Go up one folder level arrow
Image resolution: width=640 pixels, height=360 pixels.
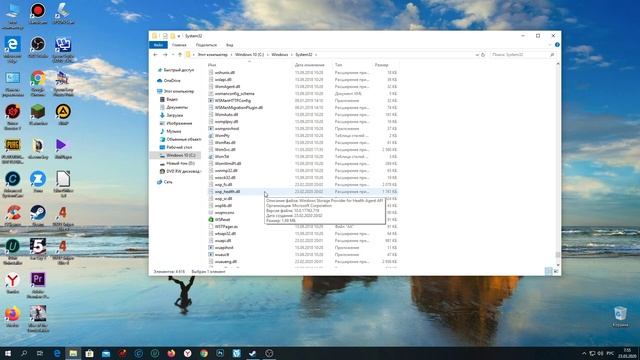180,55
